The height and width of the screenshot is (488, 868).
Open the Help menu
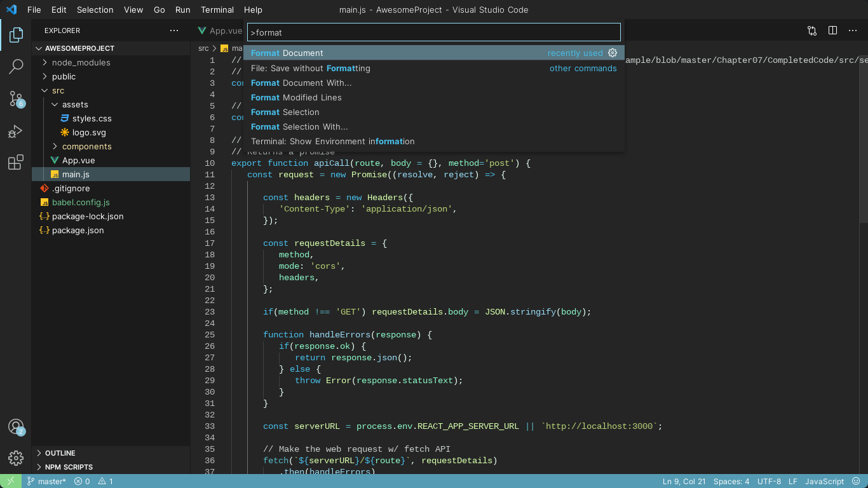point(253,10)
